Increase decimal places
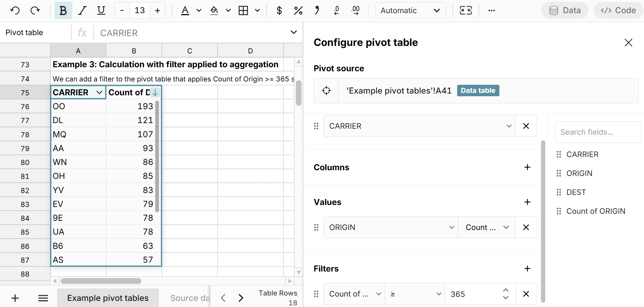This screenshot has width=644, height=307. pos(355,10)
